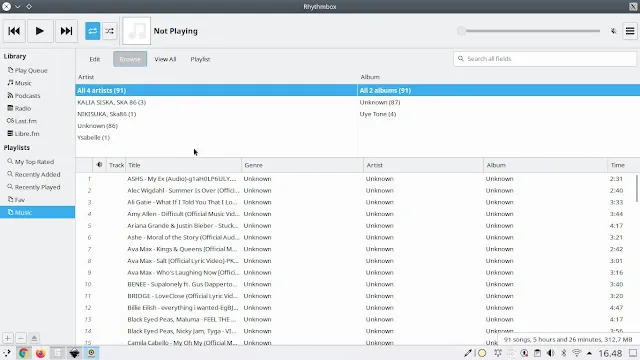Viewport: 640px width, 360px height.
Task: Sort by the Artist column header in tracklist
Action: 423,165
